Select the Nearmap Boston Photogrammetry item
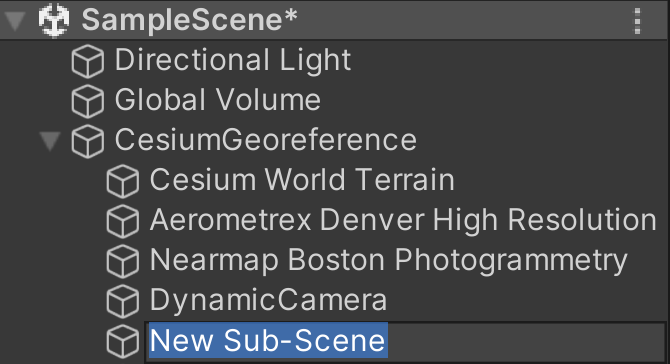The width and height of the screenshot is (670, 364). (388, 261)
